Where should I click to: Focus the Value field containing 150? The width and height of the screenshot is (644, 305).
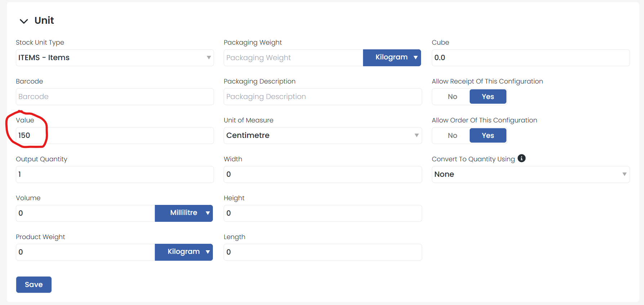click(115, 135)
